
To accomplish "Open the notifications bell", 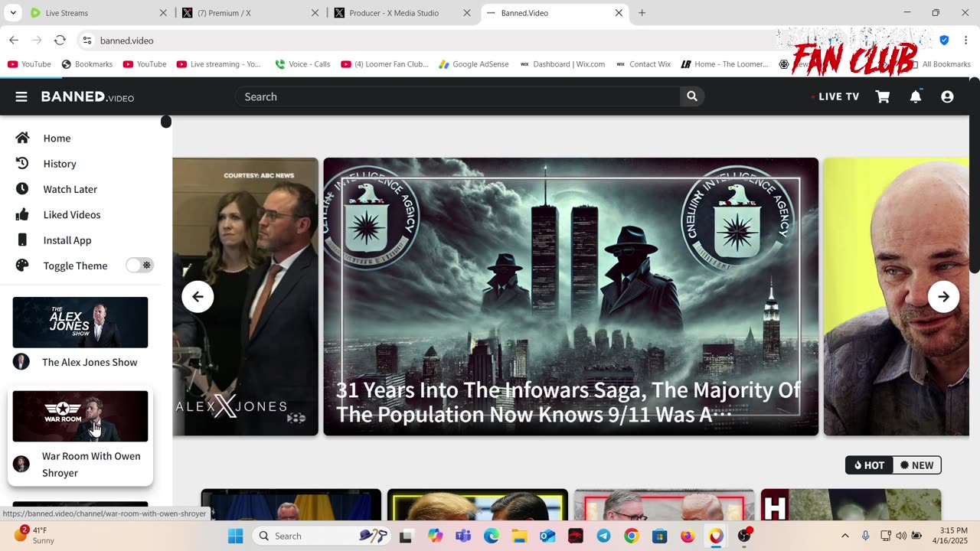I will (x=916, y=96).
